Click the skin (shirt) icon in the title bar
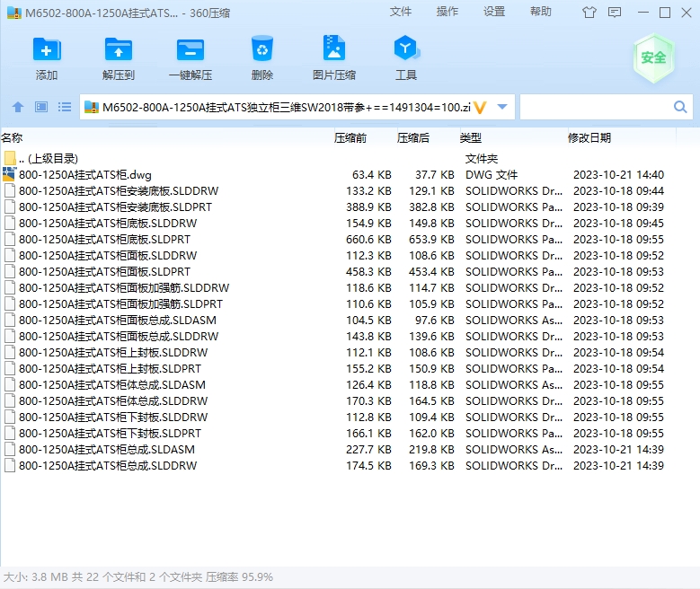The width and height of the screenshot is (700, 589). [x=589, y=13]
